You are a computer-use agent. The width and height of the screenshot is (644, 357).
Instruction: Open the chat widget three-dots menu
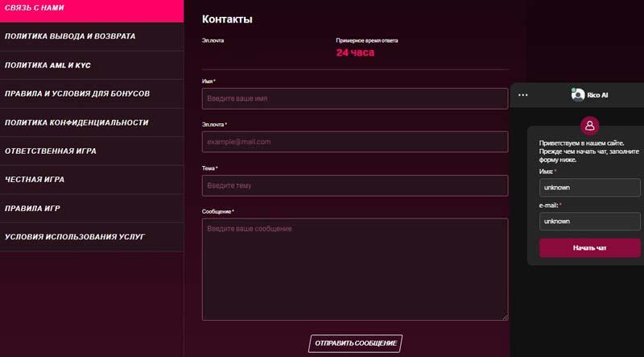pyautogui.click(x=523, y=95)
